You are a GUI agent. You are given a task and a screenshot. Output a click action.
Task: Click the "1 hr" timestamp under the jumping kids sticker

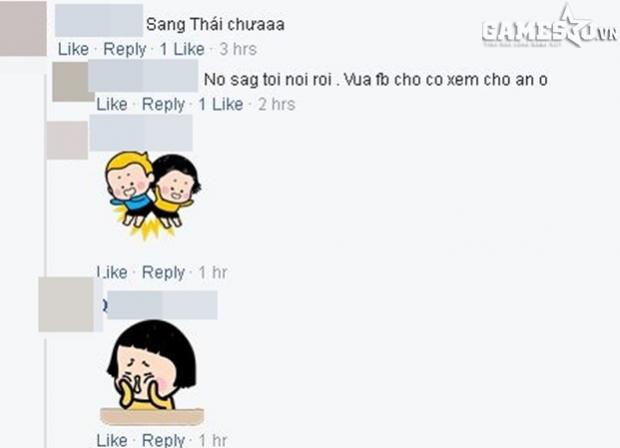click(213, 272)
